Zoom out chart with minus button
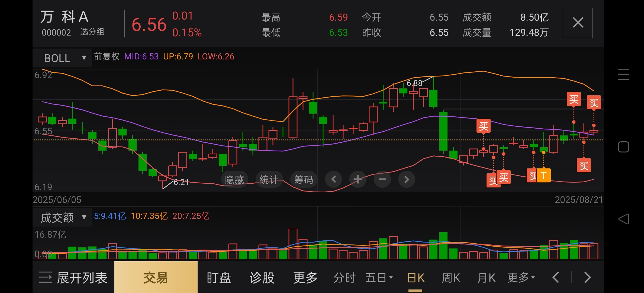Viewport: 644px width, 293px height. (x=382, y=179)
